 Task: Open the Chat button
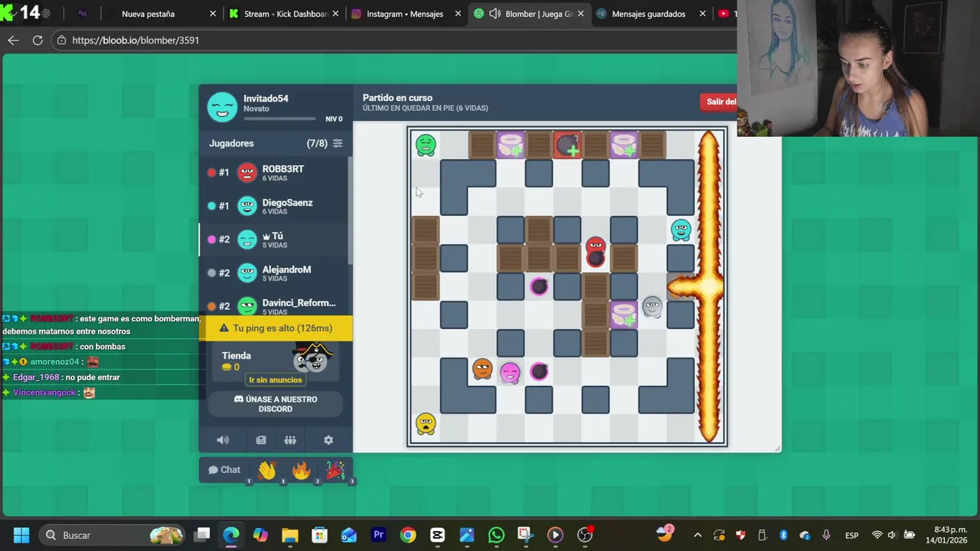point(224,470)
